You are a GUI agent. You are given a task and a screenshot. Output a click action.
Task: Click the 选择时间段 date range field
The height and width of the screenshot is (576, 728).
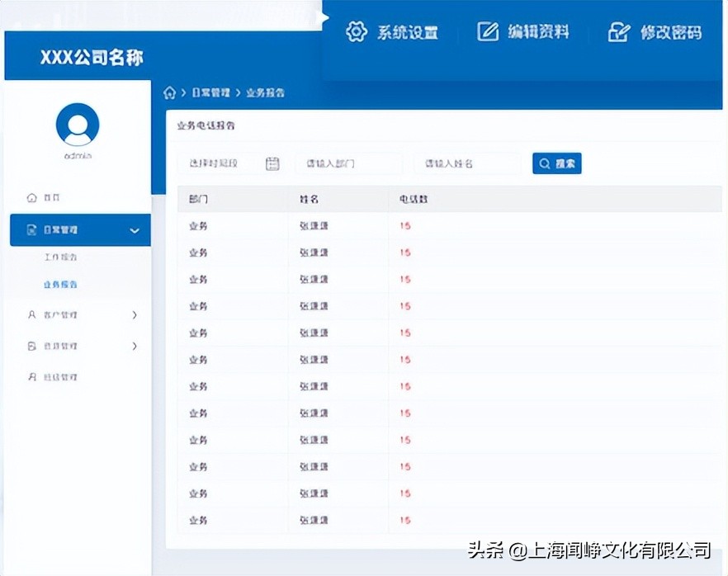tap(230, 163)
